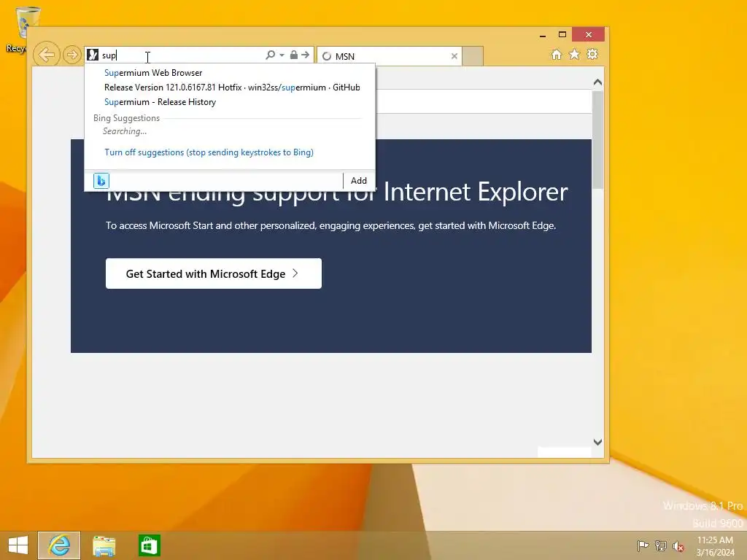
Task: Open the Windows Start button
Action: (x=18, y=545)
